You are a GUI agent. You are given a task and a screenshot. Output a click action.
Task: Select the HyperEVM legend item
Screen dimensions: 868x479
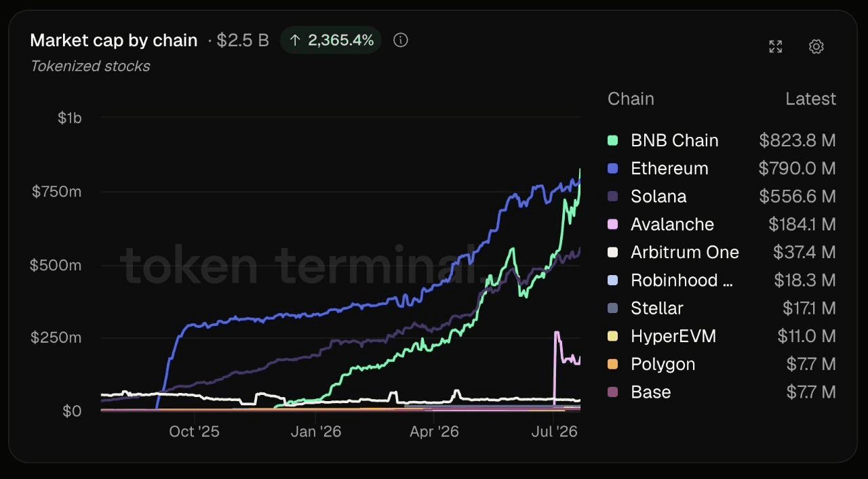tap(722, 336)
